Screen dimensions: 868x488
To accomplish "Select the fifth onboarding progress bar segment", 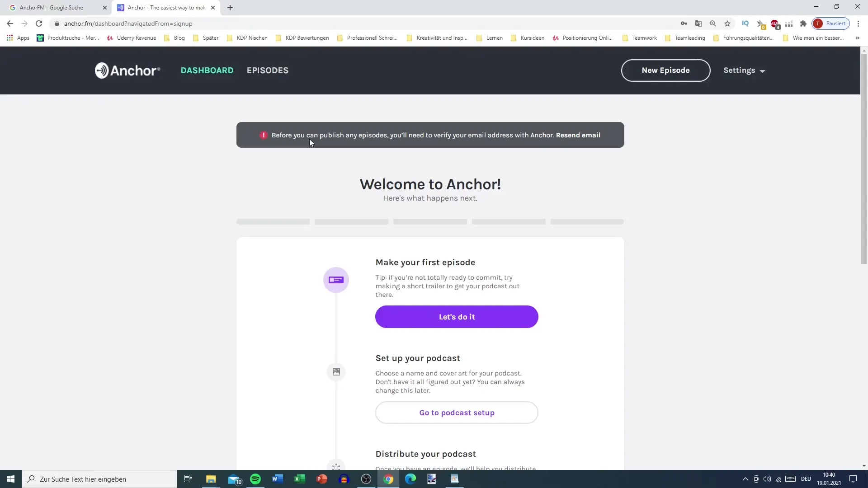I will pyautogui.click(x=587, y=222).
